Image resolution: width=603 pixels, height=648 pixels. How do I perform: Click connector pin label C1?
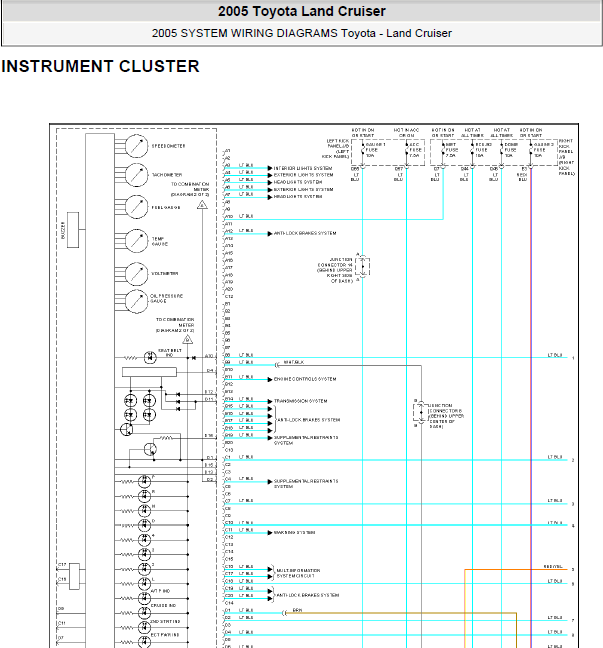[x=228, y=457]
